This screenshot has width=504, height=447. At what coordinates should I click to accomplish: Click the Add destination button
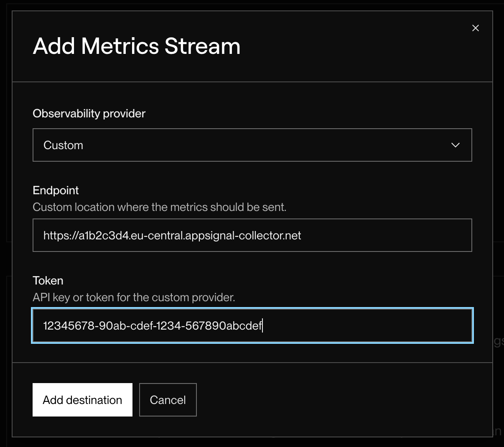point(82,400)
